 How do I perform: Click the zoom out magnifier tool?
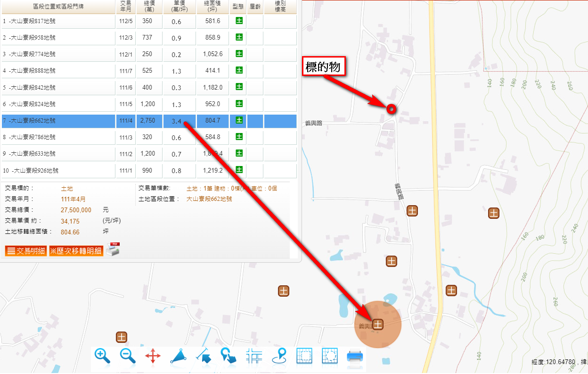coord(128,356)
